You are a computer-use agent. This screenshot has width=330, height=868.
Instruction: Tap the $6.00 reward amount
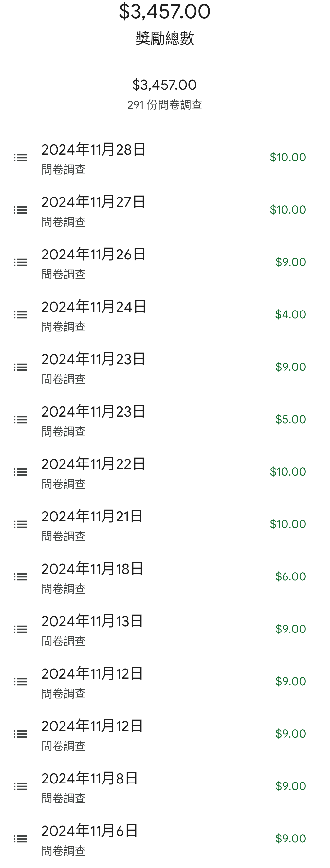[x=290, y=576]
